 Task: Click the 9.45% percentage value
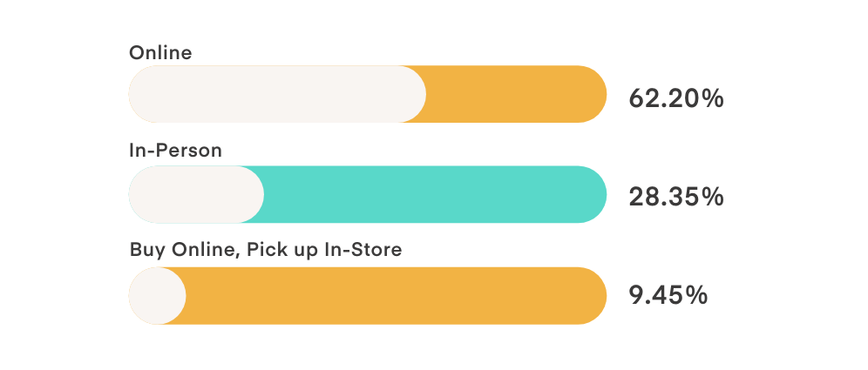click(x=668, y=296)
